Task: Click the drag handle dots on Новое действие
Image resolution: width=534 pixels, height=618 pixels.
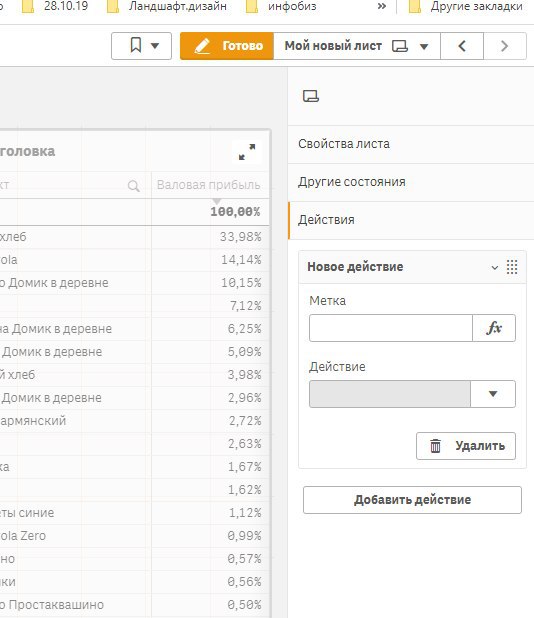Action: click(512, 267)
